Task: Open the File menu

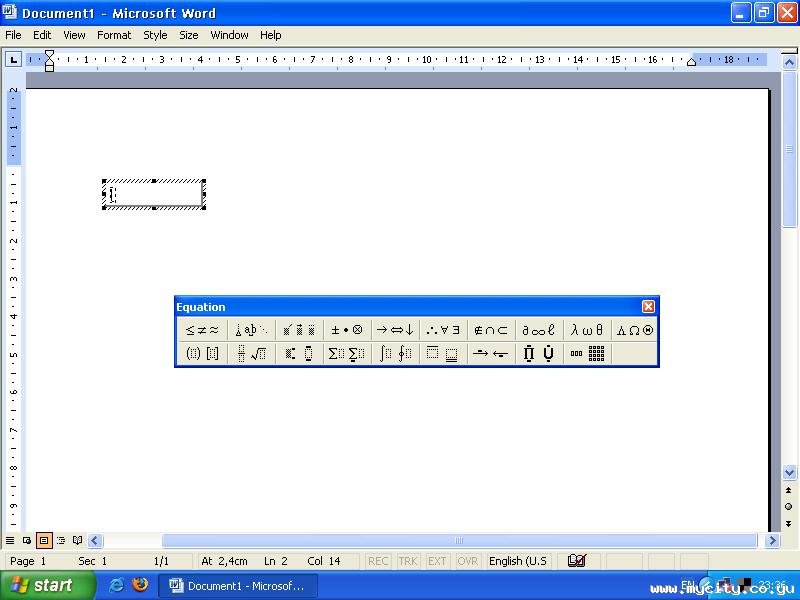Action: 13,35
